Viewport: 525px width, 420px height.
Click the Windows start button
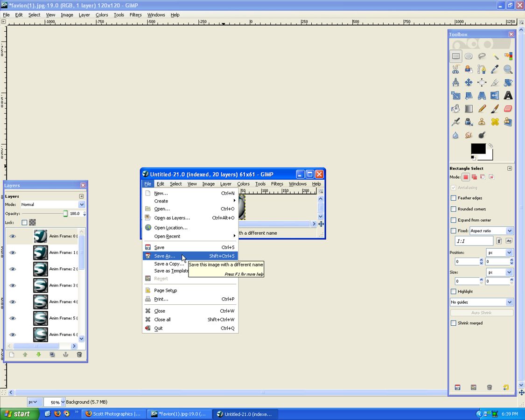19,414
